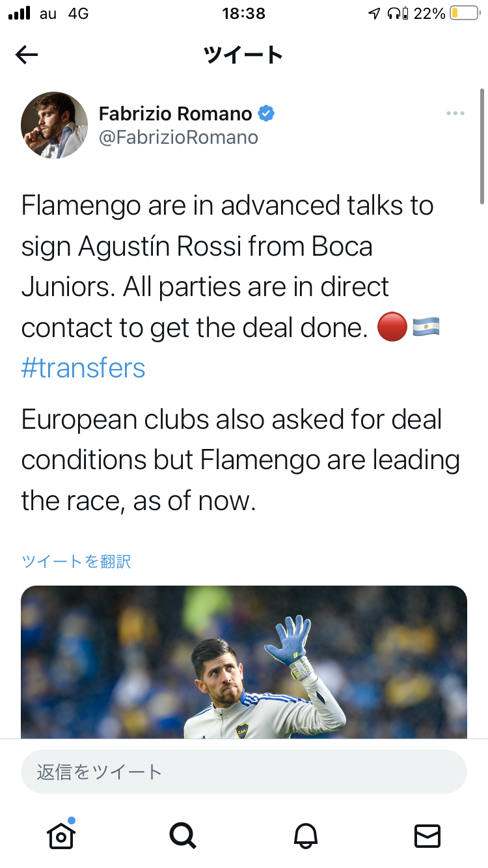Open the Messages envelope tab
Image resolution: width=488 pixels, height=868 pixels.
coord(427,835)
